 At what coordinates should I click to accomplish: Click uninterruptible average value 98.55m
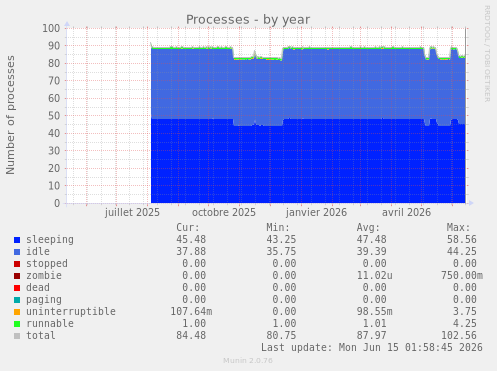point(374,311)
